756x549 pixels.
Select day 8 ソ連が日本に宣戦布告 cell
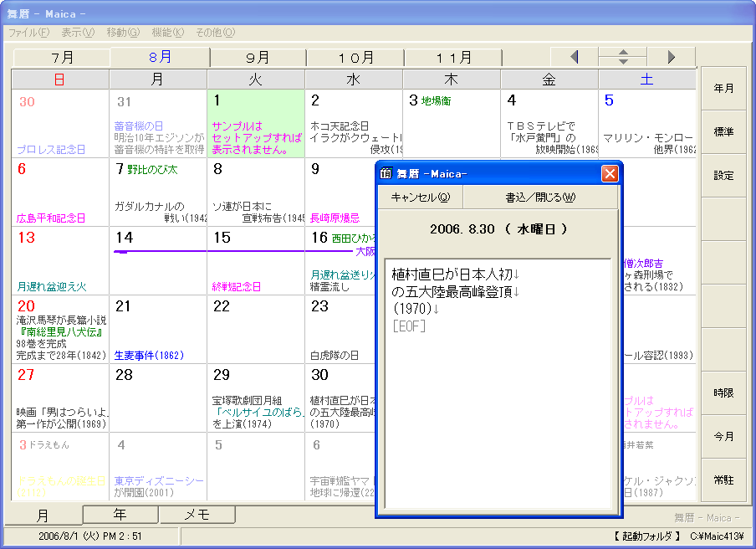click(x=256, y=192)
